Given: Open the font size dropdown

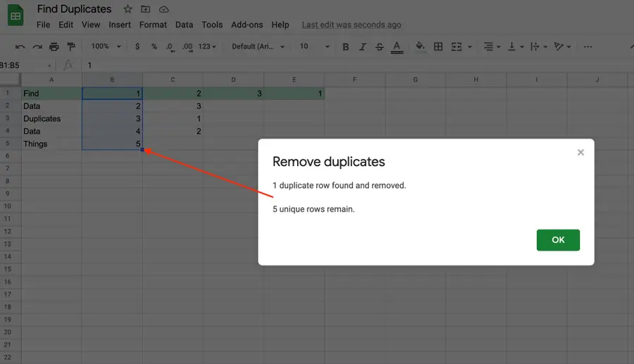Looking at the screenshot, I should 314,46.
